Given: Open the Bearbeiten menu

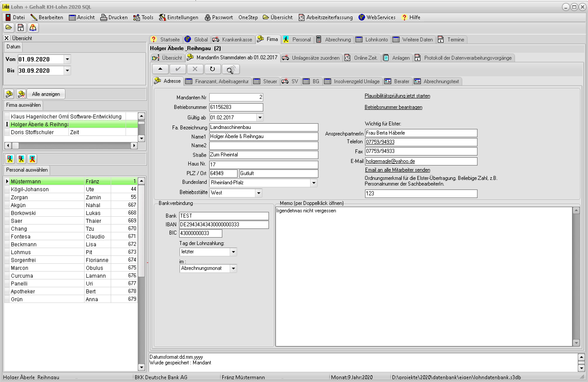Looking at the screenshot, I should pos(47,17).
